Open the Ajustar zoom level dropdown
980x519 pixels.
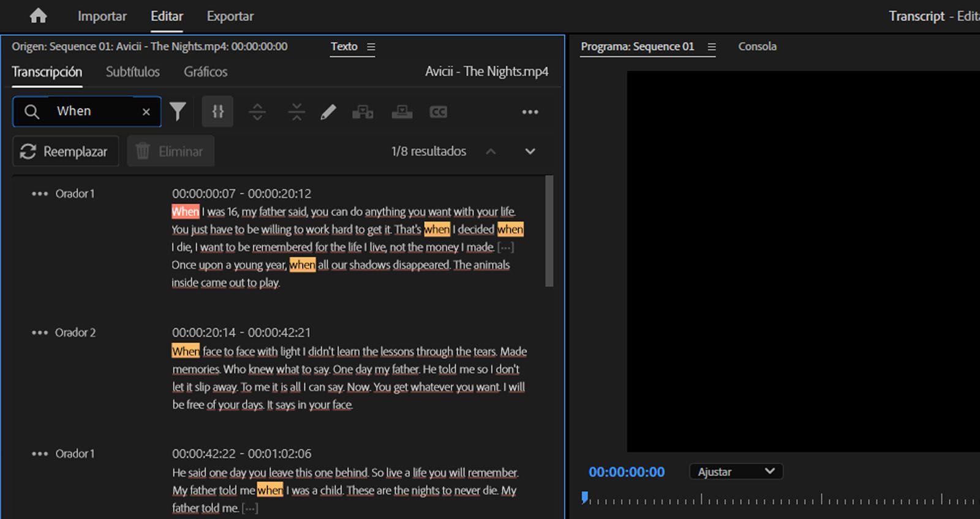[x=736, y=472]
